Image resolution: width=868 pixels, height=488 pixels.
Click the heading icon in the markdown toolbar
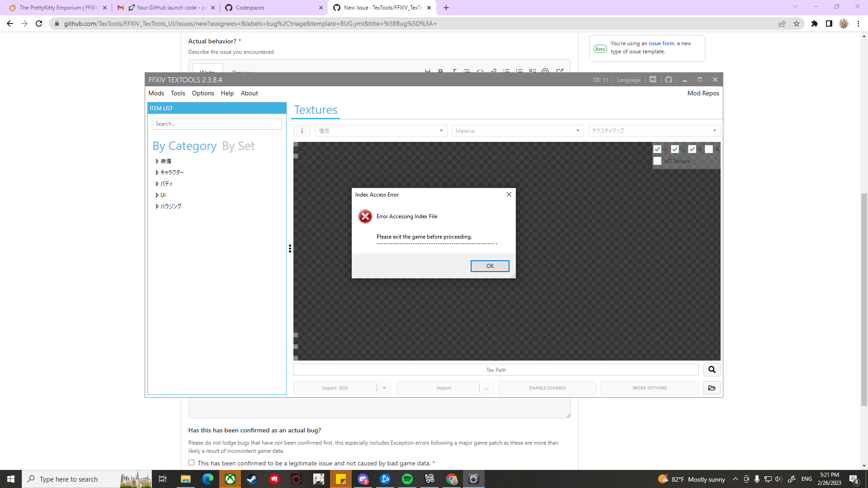click(x=427, y=71)
